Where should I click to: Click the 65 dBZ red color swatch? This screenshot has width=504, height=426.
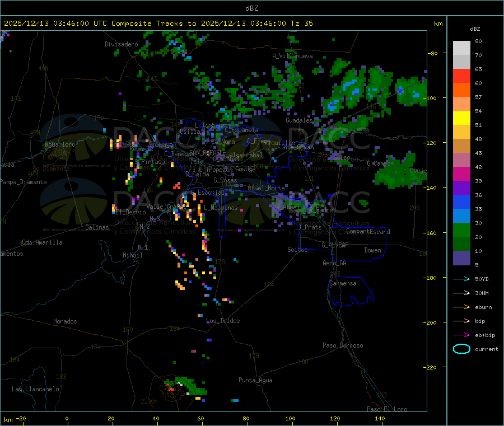(x=461, y=76)
